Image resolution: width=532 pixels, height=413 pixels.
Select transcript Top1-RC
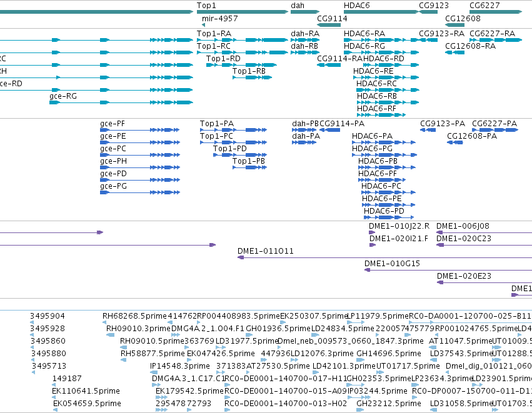click(x=243, y=52)
